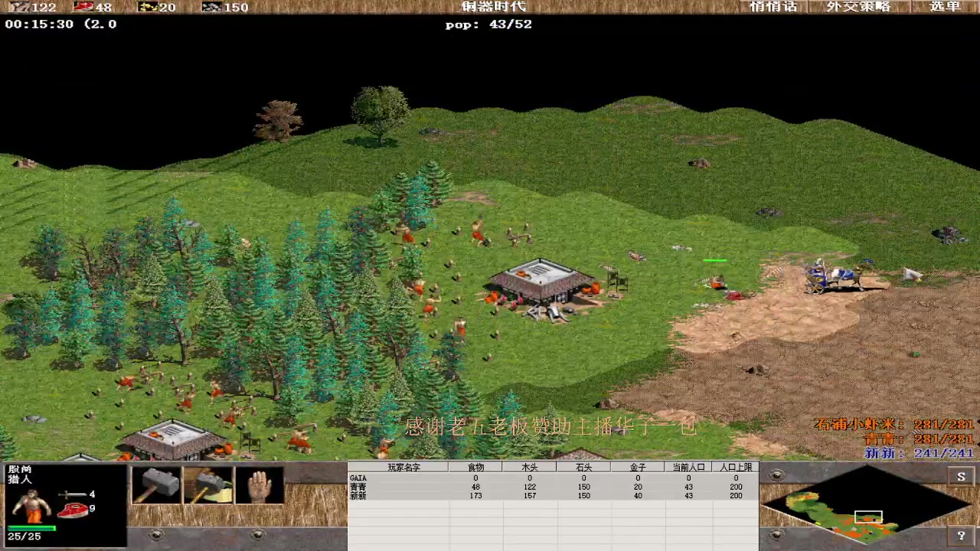Select the villager with green health bar

point(717,282)
